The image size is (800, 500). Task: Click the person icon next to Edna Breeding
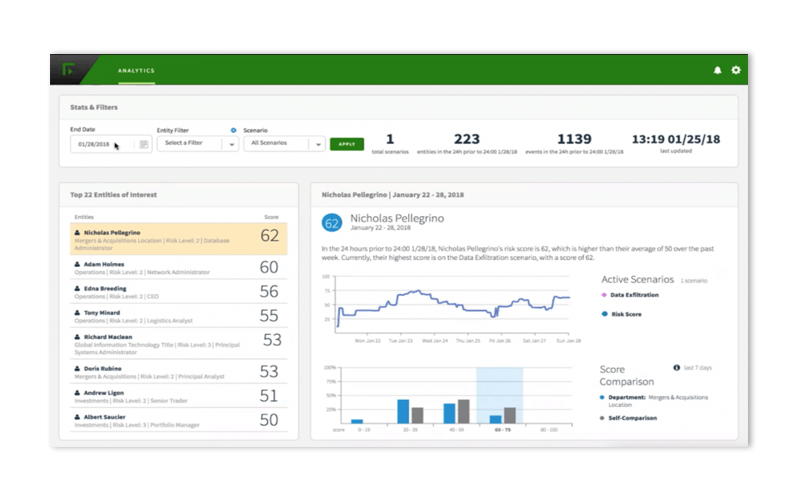78,288
